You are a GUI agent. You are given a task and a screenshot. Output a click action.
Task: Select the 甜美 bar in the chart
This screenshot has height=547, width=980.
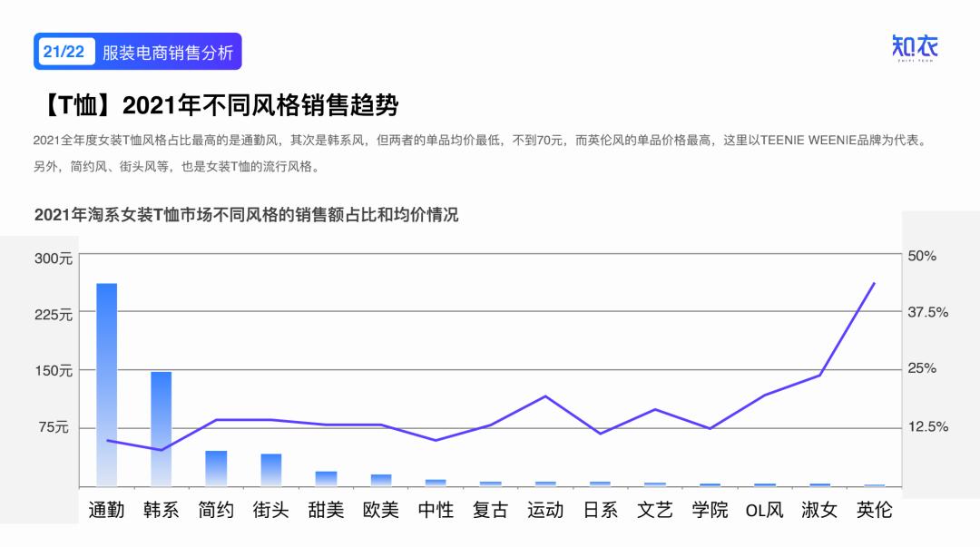point(325,478)
